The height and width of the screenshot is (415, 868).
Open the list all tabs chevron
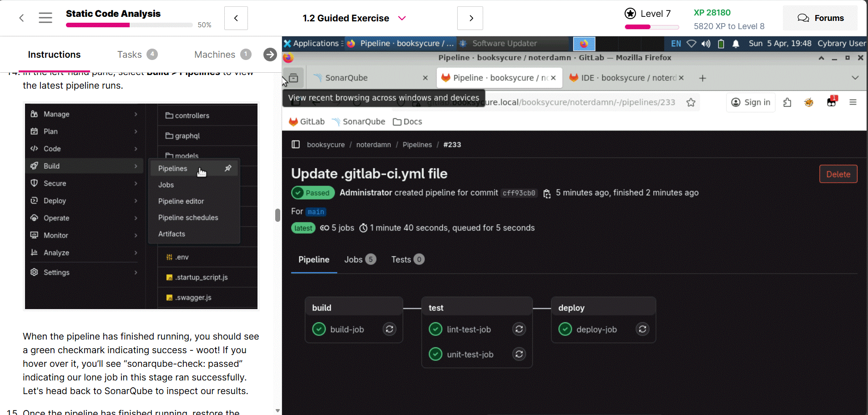pyautogui.click(x=855, y=78)
